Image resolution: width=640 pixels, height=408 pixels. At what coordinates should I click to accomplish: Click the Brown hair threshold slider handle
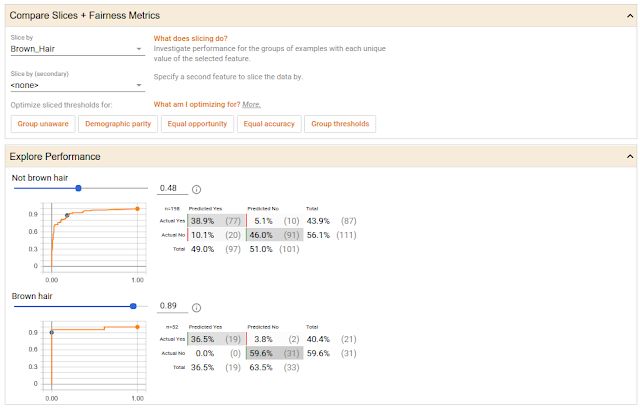coord(133,307)
